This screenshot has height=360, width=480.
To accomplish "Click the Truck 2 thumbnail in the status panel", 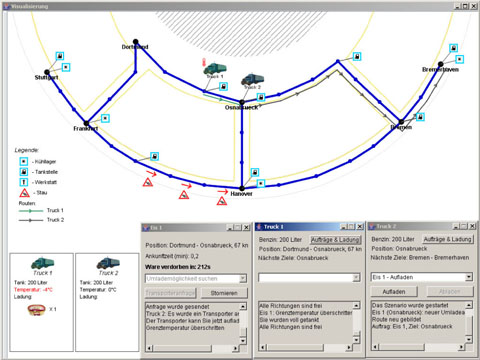I will coord(108,263).
